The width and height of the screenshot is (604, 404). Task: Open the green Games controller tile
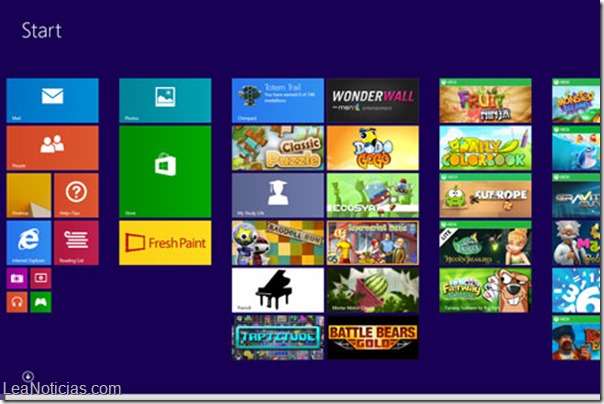(x=41, y=302)
